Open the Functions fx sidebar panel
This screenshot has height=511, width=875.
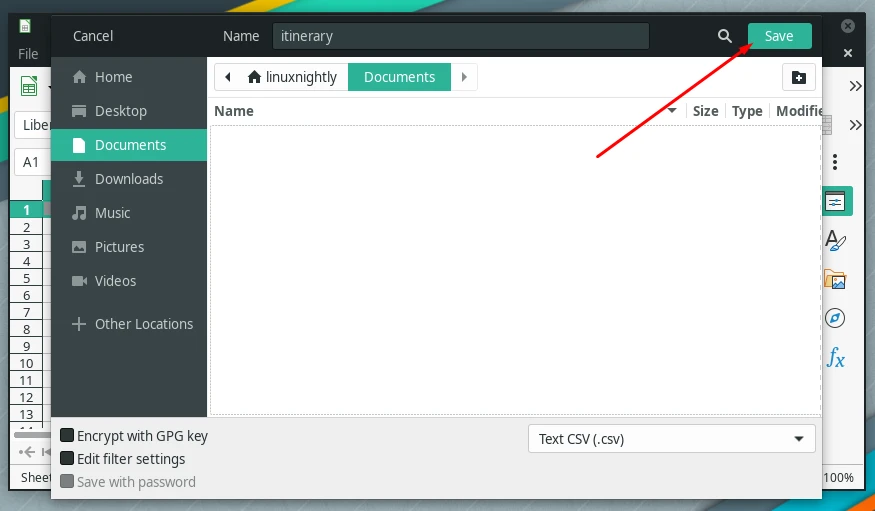pyautogui.click(x=835, y=358)
